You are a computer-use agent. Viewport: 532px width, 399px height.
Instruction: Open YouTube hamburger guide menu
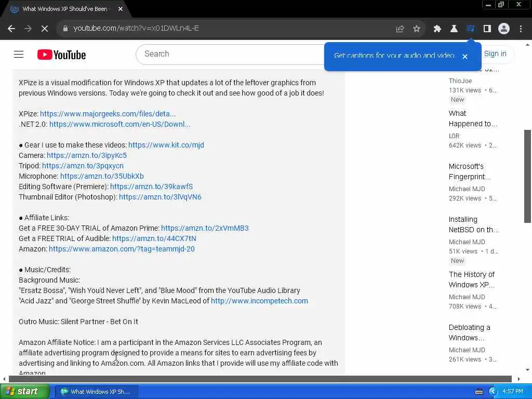(19, 54)
